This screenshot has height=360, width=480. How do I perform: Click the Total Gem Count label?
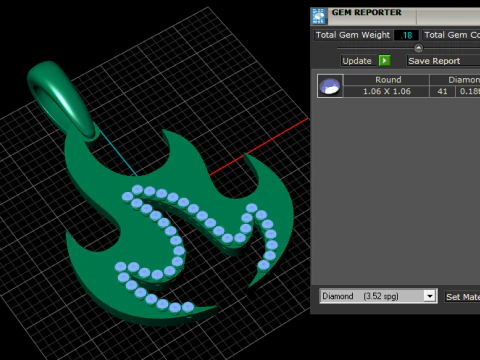click(452, 35)
